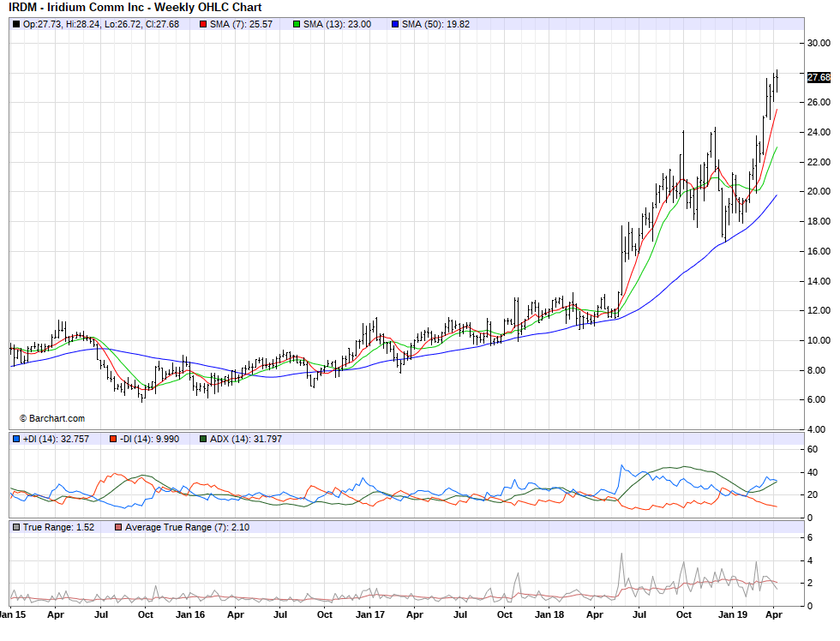Click the Average True Range legend swatch
Screen dimensions: 840x641
(x=118, y=528)
